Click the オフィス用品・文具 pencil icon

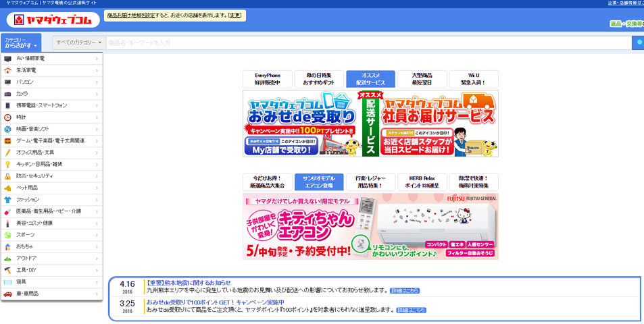point(7,153)
